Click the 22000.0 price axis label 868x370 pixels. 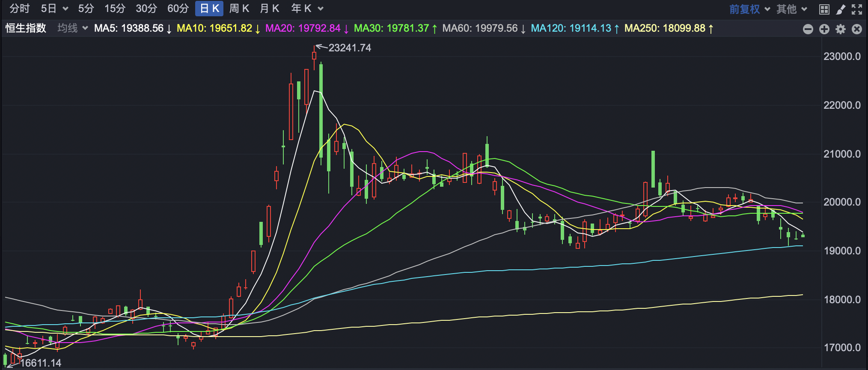[842, 105]
